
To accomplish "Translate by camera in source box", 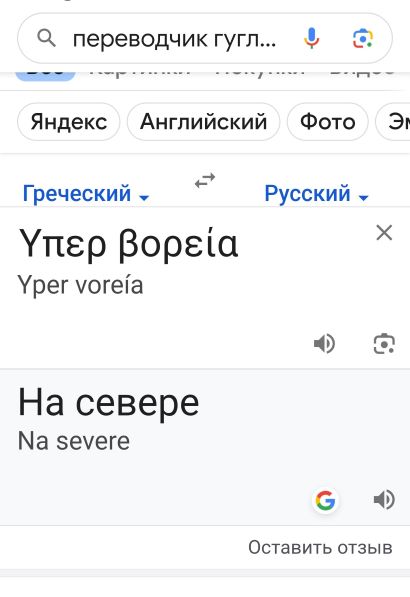I will point(384,344).
